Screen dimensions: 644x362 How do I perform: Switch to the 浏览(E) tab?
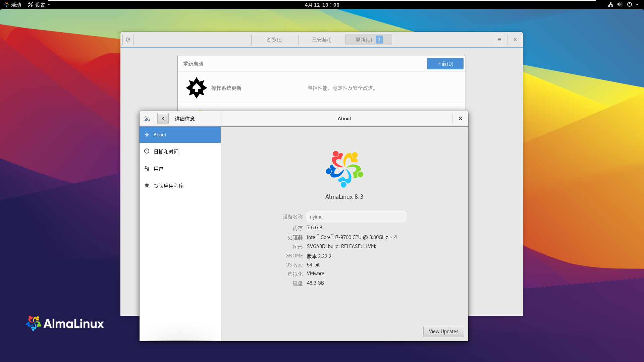pyautogui.click(x=274, y=40)
